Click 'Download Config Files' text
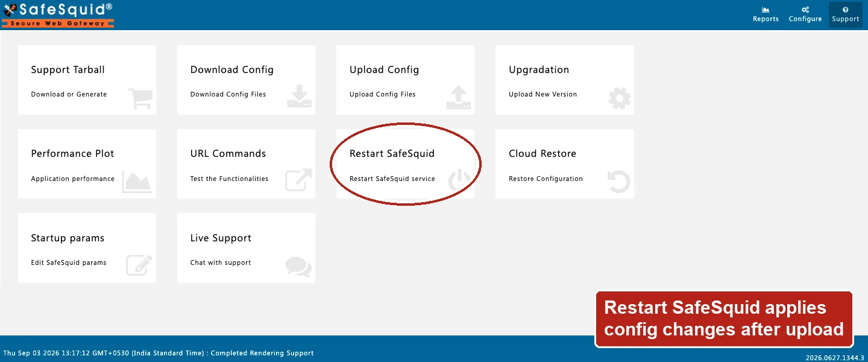Viewport: 868px width, 362px height. (228, 94)
